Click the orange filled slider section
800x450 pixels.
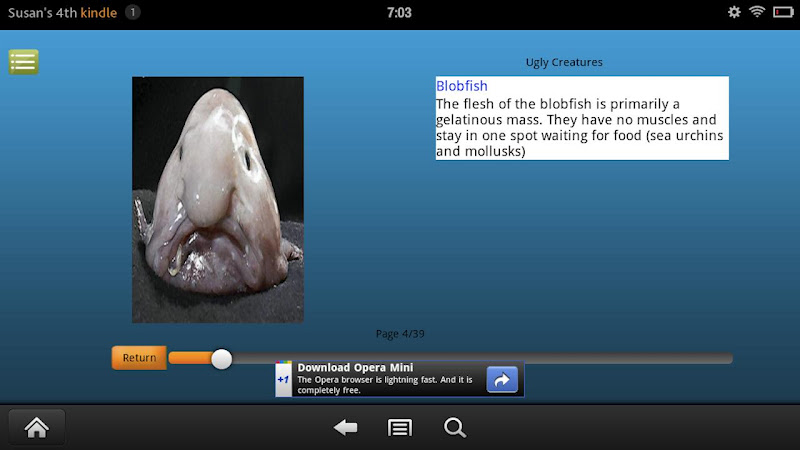[190, 358]
